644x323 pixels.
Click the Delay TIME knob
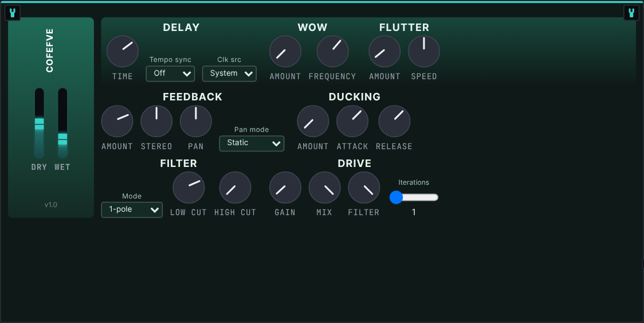123,52
